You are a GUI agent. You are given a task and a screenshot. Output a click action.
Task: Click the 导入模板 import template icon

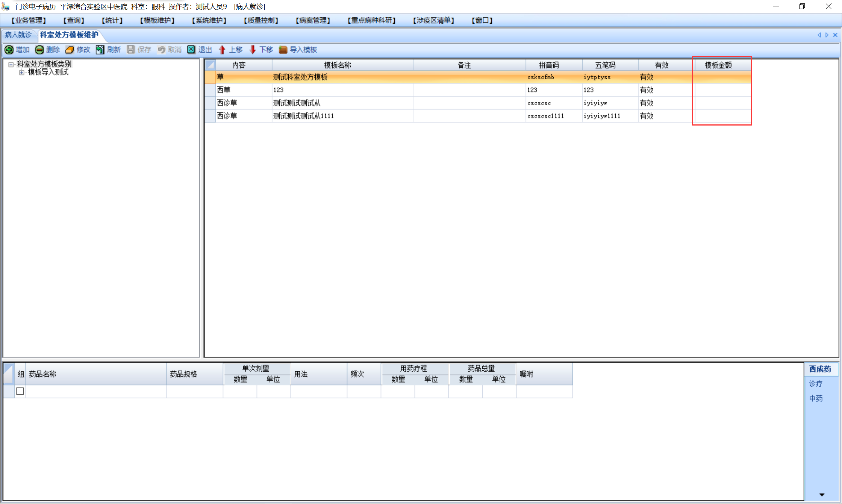coord(283,50)
